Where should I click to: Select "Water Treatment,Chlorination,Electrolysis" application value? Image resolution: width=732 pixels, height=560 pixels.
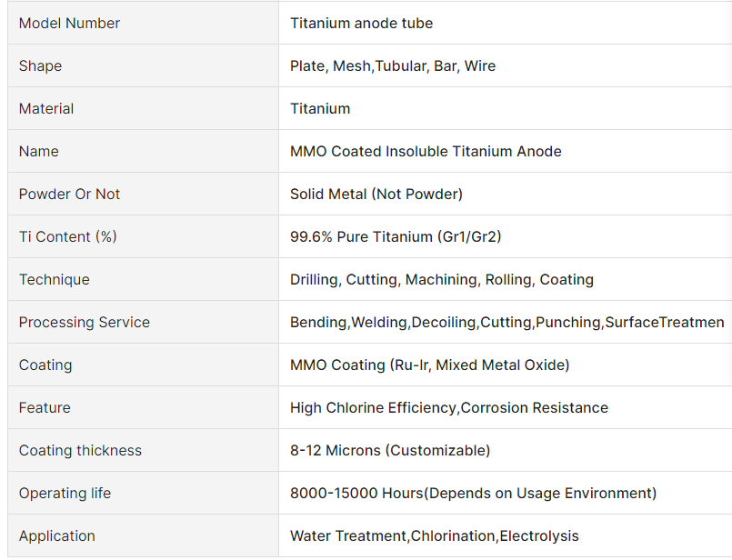pyautogui.click(x=435, y=536)
